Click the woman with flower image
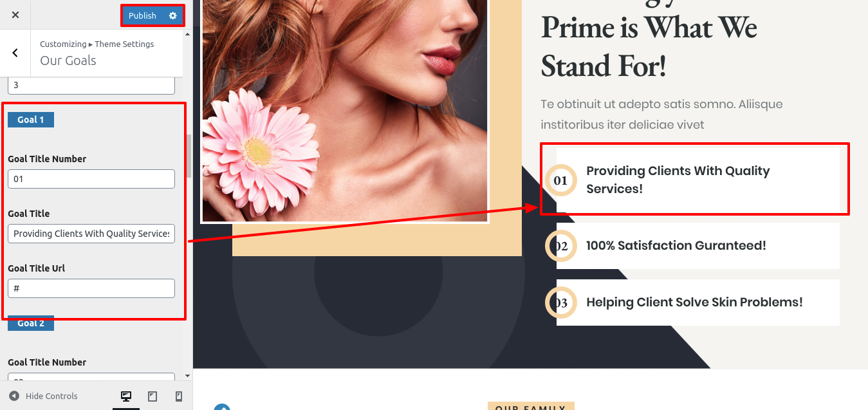The height and width of the screenshot is (410, 868). (x=345, y=111)
